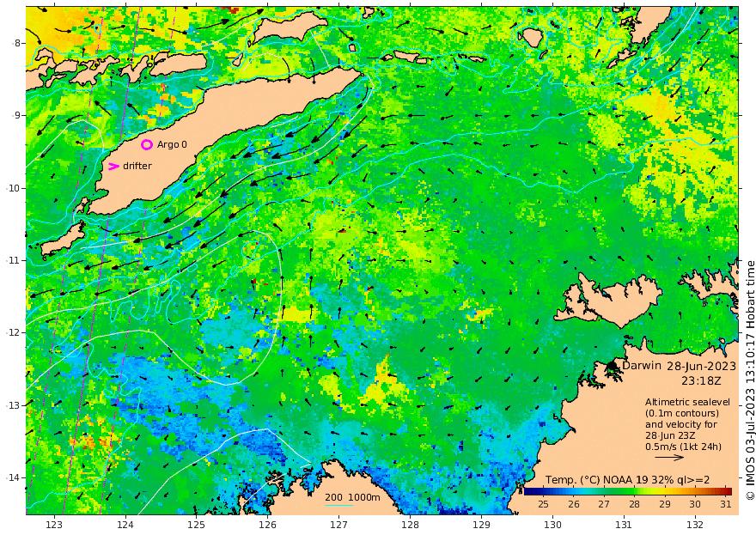Click colorbar tick label 31
The width and height of the screenshot is (756, 541).
pos(725,504)
